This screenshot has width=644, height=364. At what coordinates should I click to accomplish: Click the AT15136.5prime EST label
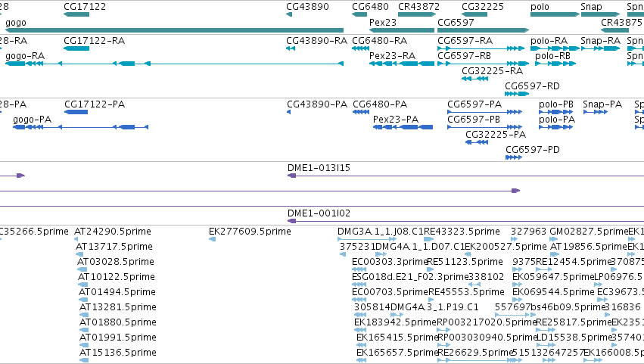(118, 353)
